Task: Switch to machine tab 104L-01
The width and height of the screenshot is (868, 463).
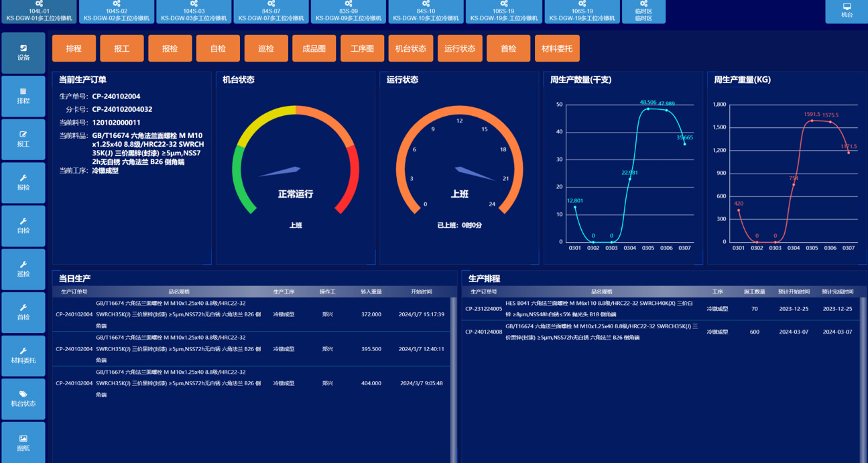Action: 38,11
